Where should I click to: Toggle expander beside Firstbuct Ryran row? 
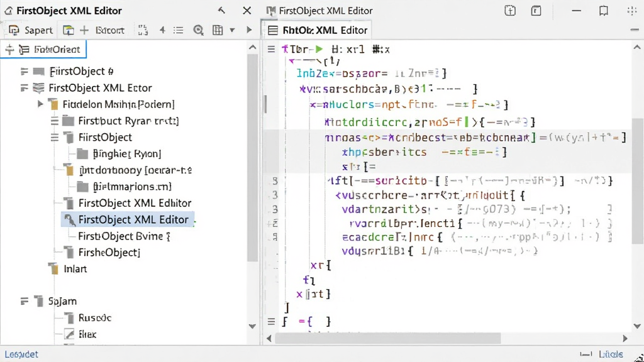tap(55, 121)
